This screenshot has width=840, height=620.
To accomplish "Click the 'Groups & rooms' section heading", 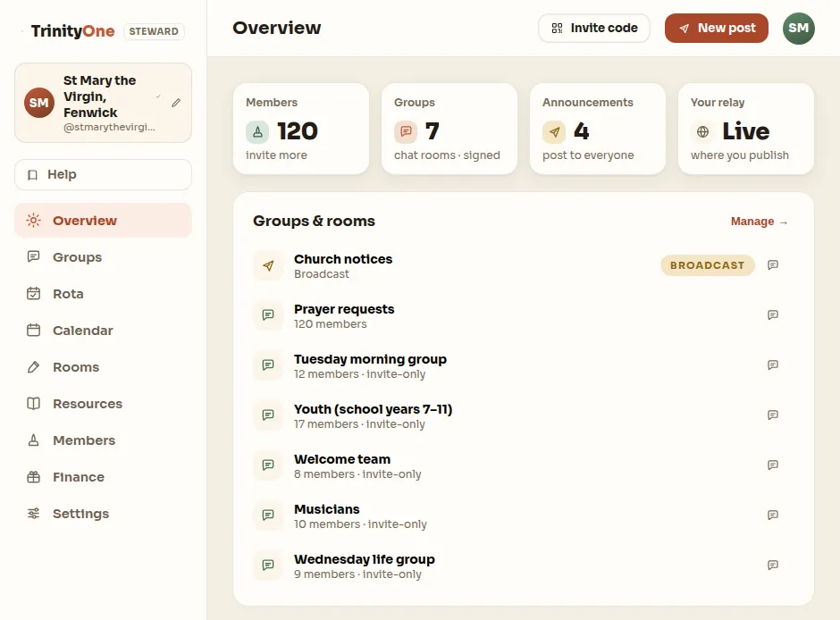I will [314, 222].
